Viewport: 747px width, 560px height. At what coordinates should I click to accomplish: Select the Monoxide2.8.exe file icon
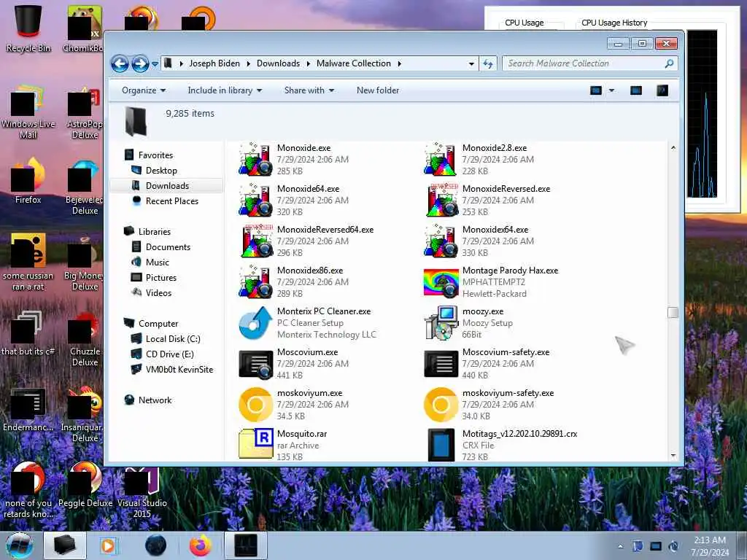[x=441, y=160]
